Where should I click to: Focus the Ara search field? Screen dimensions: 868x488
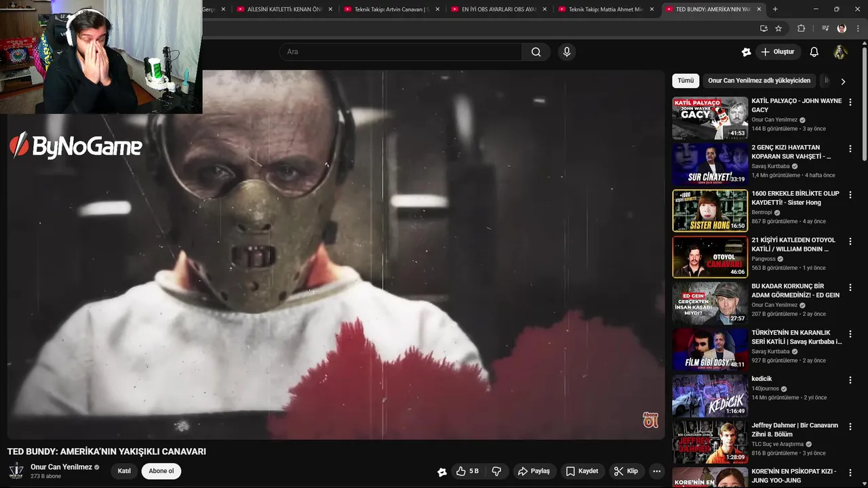400,52
